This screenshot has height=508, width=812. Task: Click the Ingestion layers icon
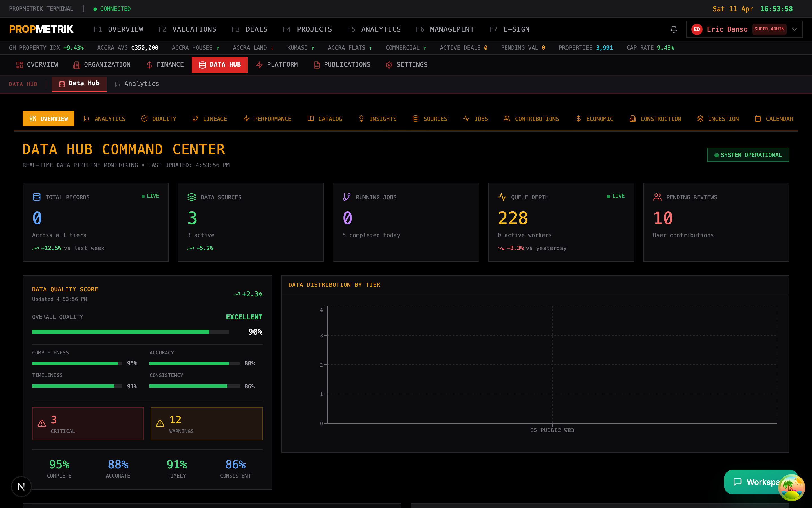point(700,119)
